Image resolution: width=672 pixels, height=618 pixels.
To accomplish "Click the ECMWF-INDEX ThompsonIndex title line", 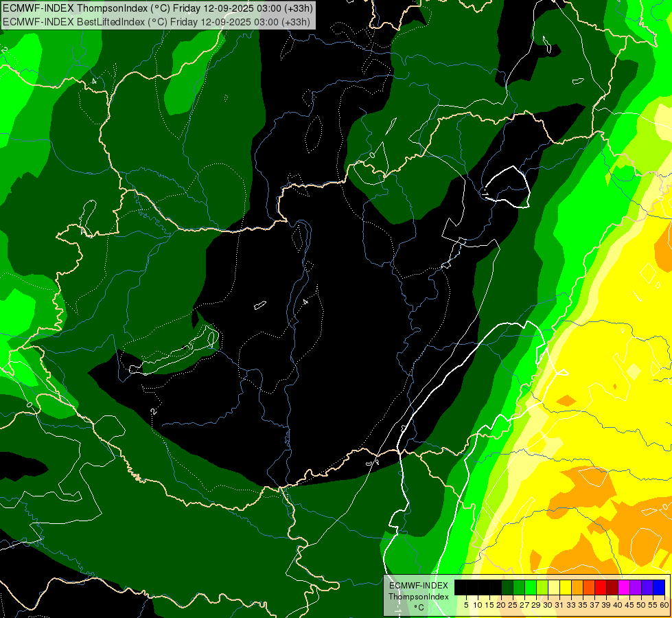I will (x=158, y=8).
